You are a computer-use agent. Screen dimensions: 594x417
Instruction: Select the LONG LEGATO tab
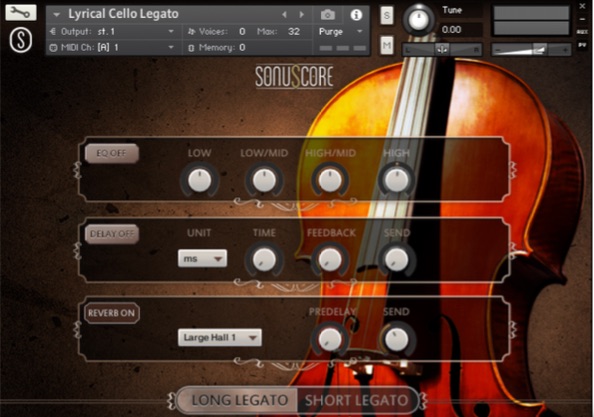click(x=238, y=400)
